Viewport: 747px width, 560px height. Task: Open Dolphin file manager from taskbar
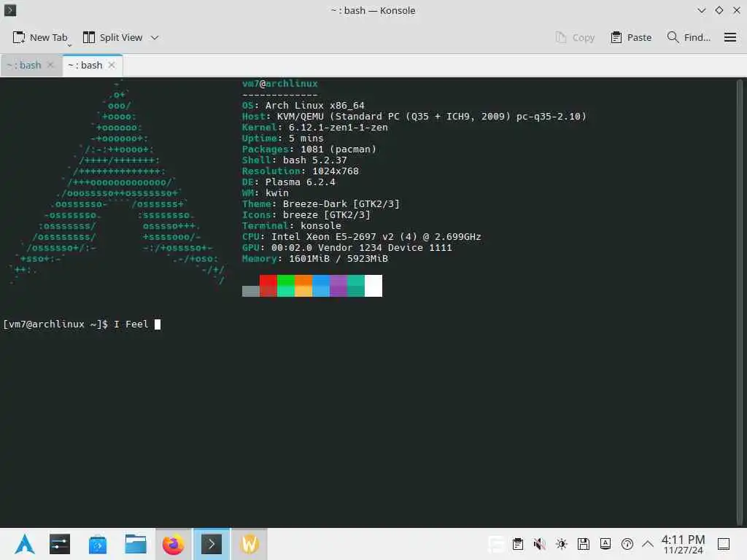[x=135, y=544]
